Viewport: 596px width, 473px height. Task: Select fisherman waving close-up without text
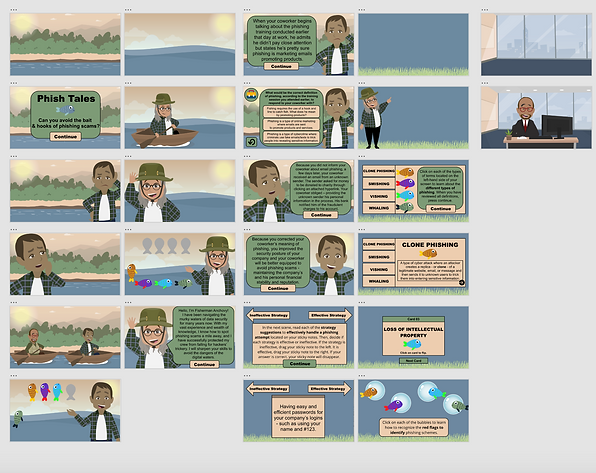click(x=180, y=191)
